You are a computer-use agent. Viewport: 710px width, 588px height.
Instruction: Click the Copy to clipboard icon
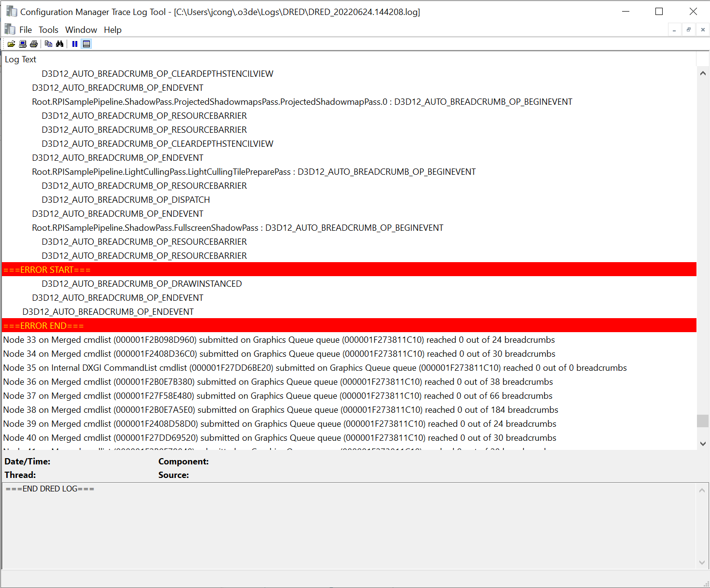(48, 44)
